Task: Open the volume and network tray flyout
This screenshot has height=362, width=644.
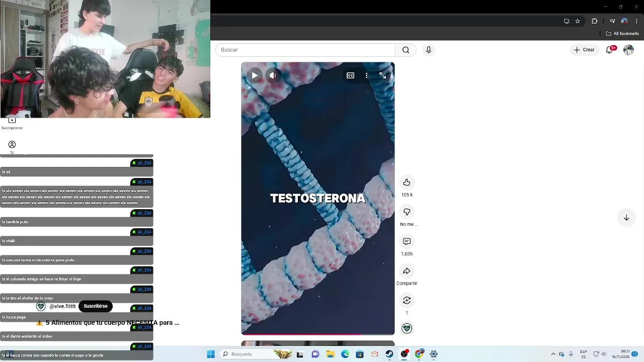Action: [x=600, y=354]
